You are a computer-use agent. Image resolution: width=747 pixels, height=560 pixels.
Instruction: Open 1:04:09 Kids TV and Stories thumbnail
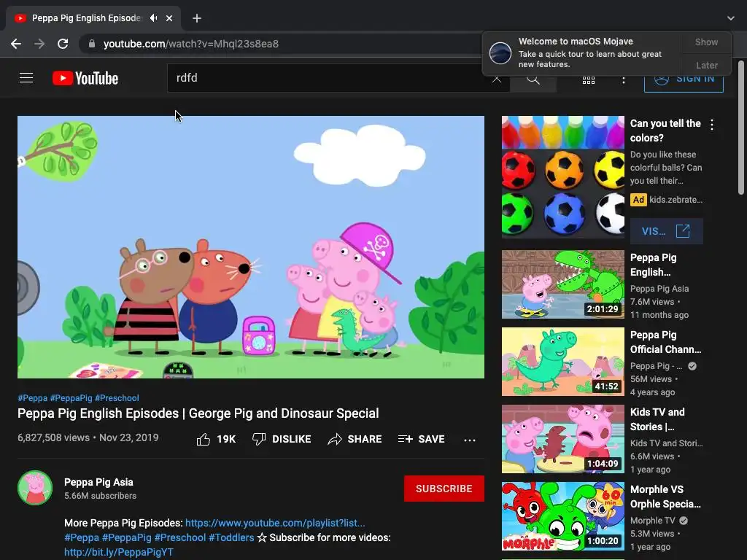(x=562, y=438)
